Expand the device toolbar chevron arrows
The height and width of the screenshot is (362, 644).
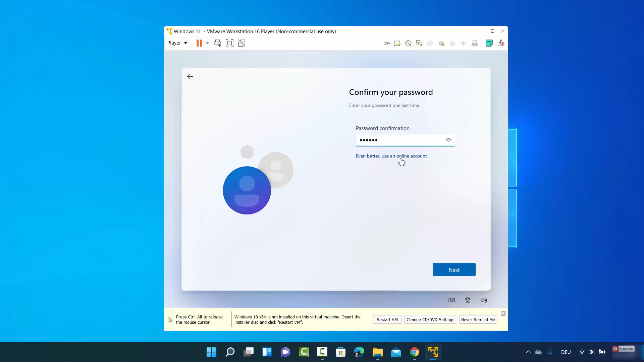[387, 43]
